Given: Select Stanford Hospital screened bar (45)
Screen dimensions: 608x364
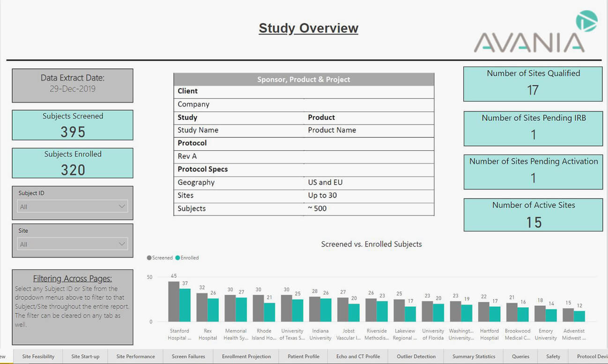Looking at the screenshot, I should (174, 301).
